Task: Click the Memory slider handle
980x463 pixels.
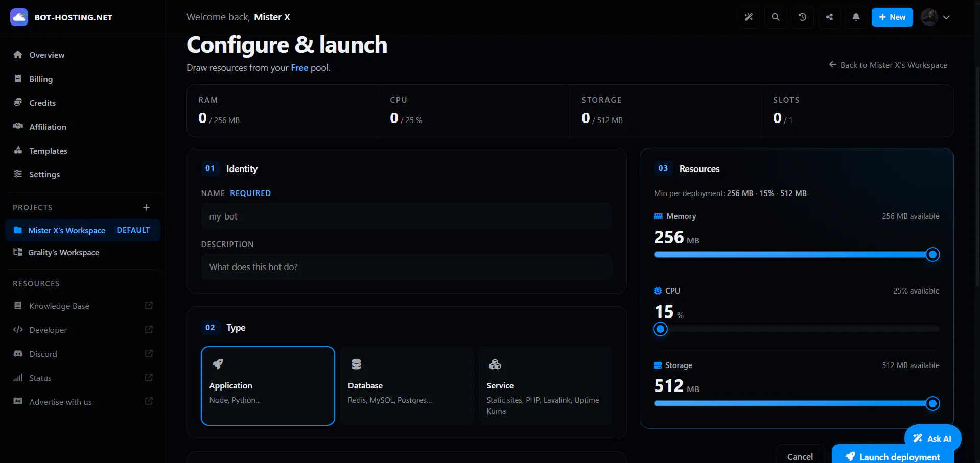Action: pos(932,254)
